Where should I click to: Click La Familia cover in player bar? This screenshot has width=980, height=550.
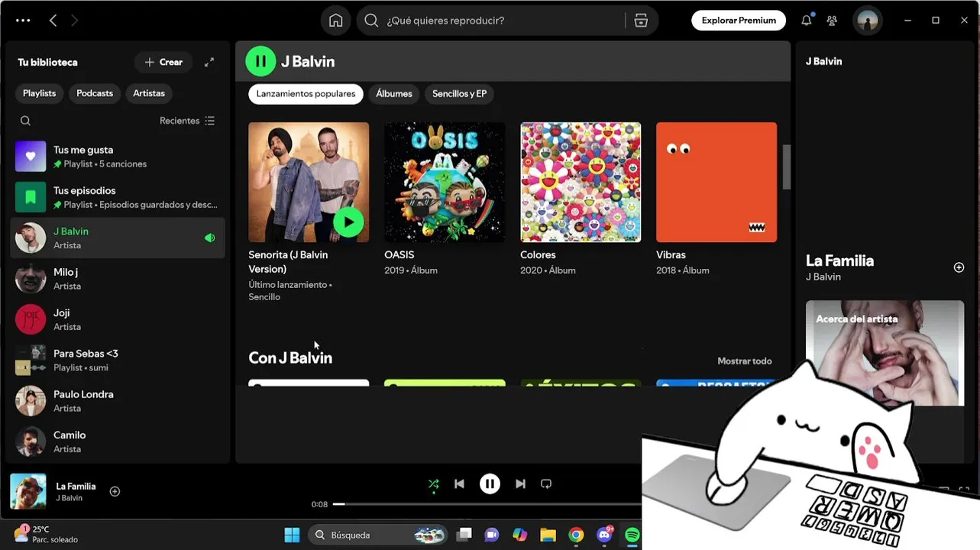27,491
